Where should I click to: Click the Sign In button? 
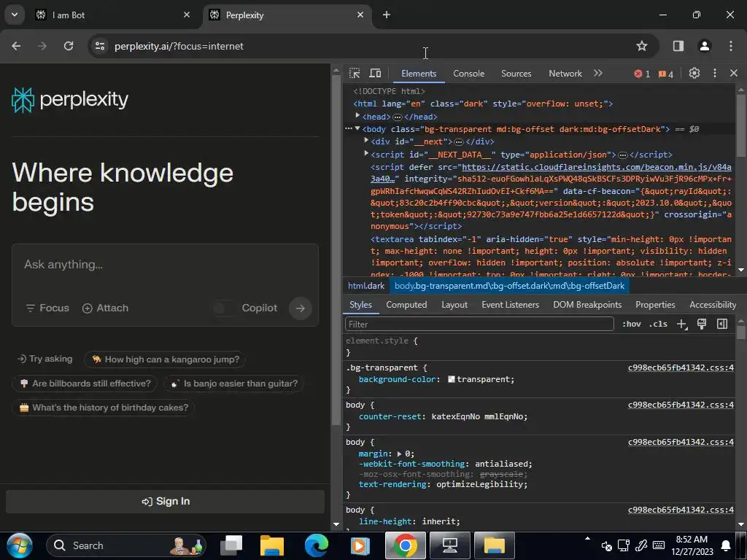(166, 502)
